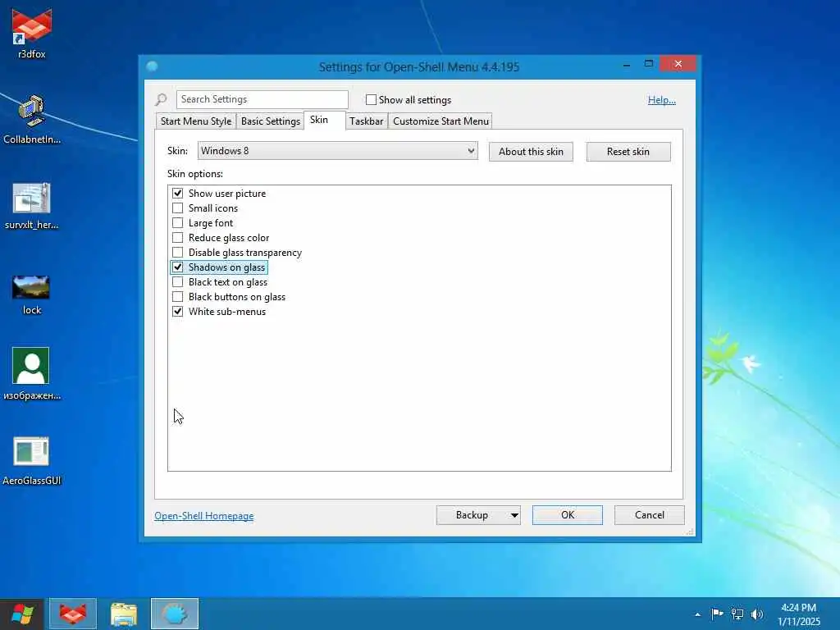The width and height of the screenshot is (840, 630).
Task: Focus the Search Settings field
Action: (x=262, y=99)
